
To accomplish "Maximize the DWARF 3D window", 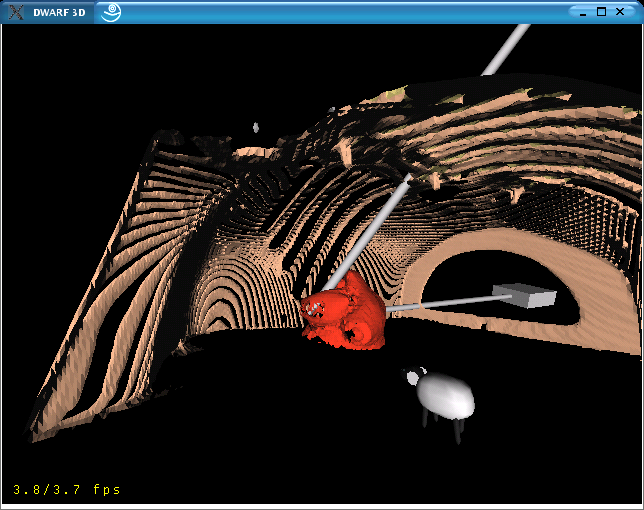I will [x=601, y=11].
